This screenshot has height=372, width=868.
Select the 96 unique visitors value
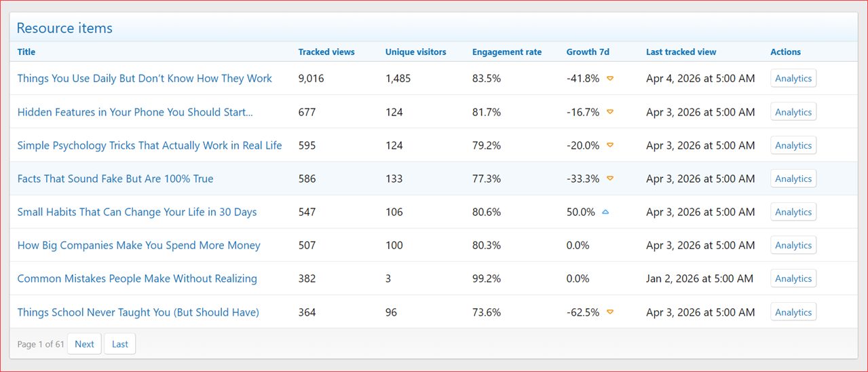pos(391,312)
